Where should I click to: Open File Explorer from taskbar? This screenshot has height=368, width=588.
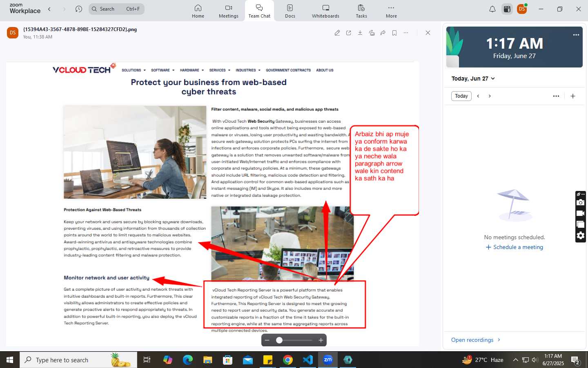[x=208, y=360]
